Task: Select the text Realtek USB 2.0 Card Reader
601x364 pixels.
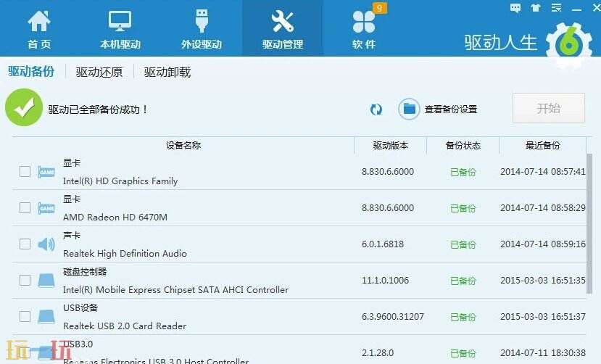Action: coord(125,326)
